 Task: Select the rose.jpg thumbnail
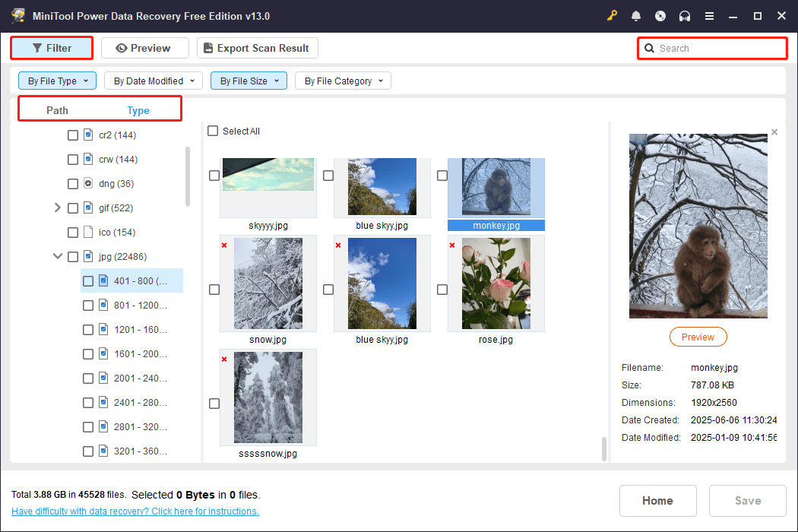click(x=496, y=283)
